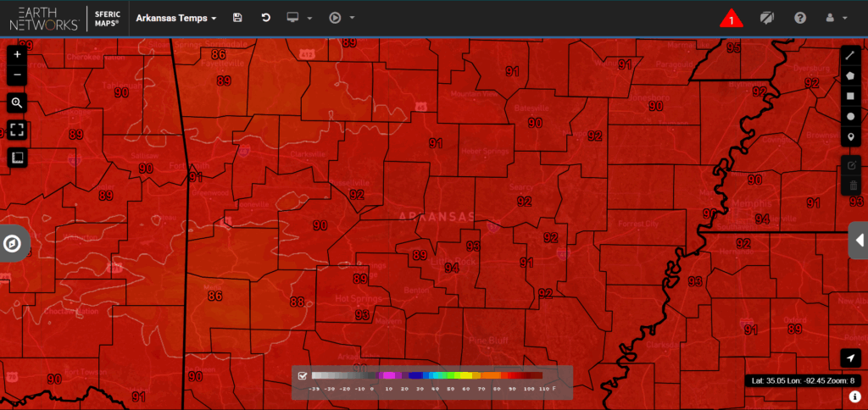Viewport: 868px width, 410px height.
Task: Select the polyline drawing tool
Action: point(851,55)
